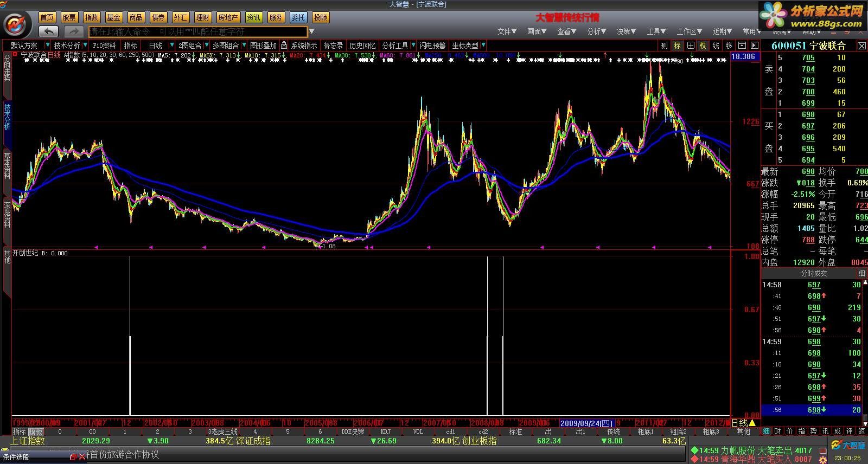The width and height of the screenshot is (868, 464).
Task: Close the 600051 宁波联合 quote panel
Action: click(861, 46)
